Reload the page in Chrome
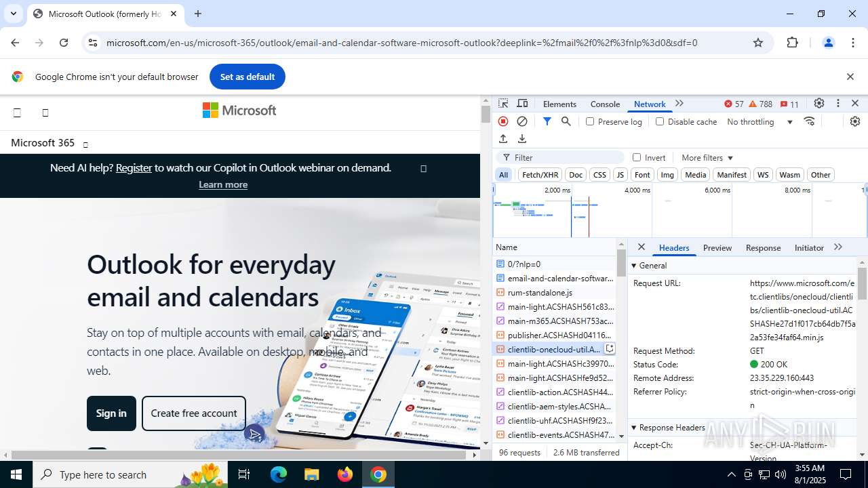Viewport: 868px width, 488px height. (x=64, y=43)
